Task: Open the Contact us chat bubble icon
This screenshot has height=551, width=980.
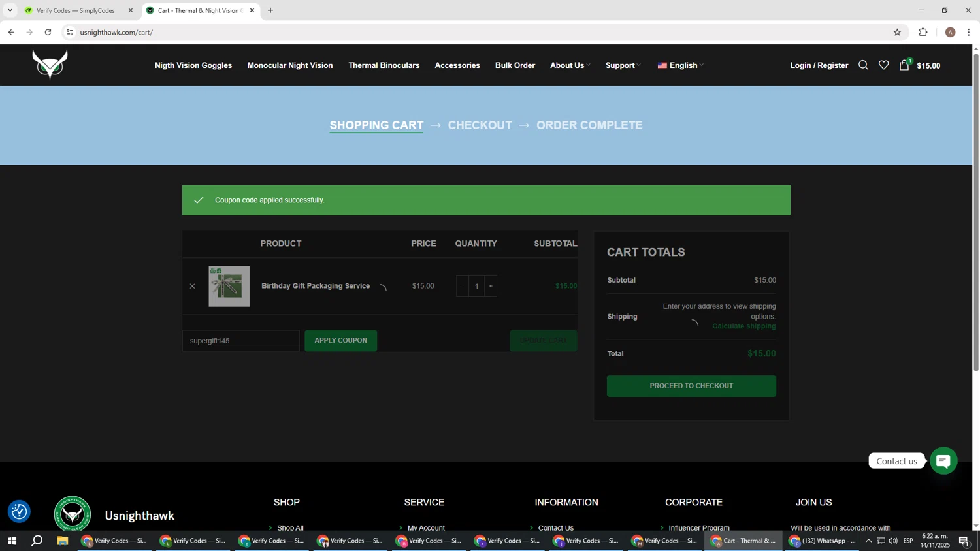Action: coord(943,461)
